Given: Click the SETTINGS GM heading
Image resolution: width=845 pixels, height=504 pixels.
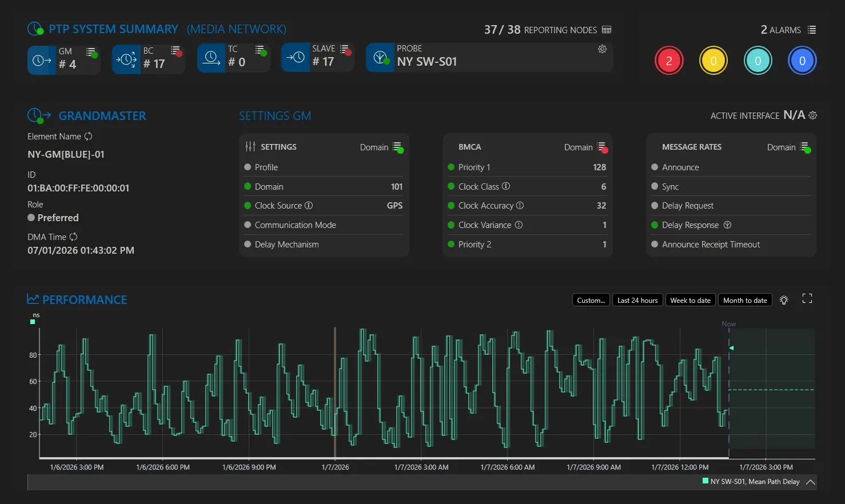Looking at the screenshot, I should (275, 116).
